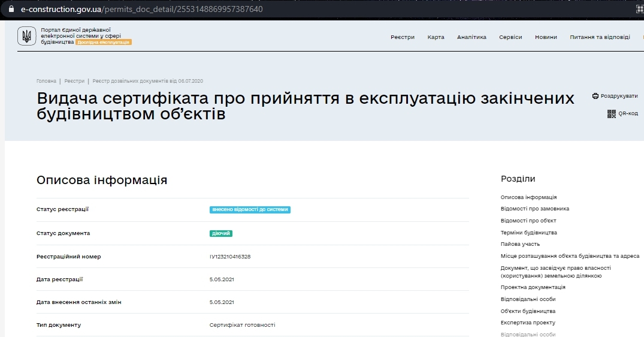
Task: Go to Головна breadcrumb
Action: [46, 81]
